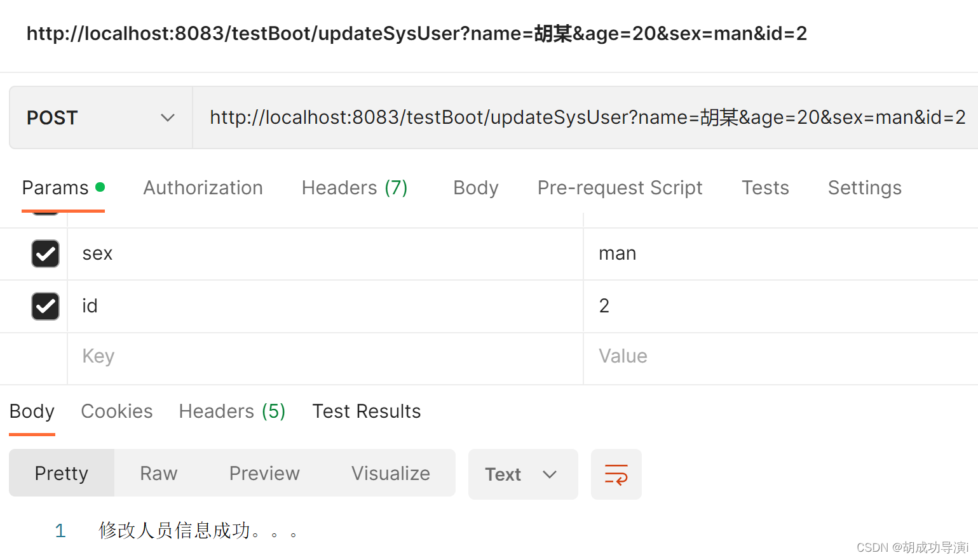Open the Headers (7) request tab
The width and height of the screenshot is (978, 560).
click(354, 188)
